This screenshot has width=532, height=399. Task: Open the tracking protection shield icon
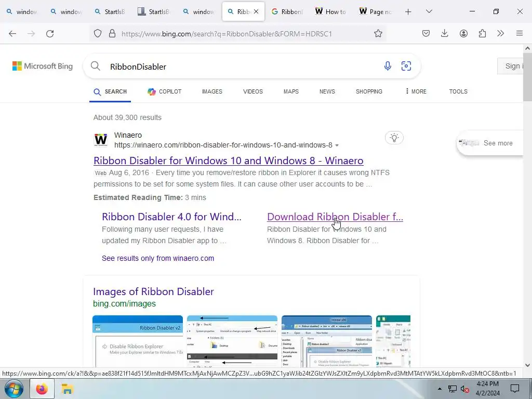click(x=98, y=33)
